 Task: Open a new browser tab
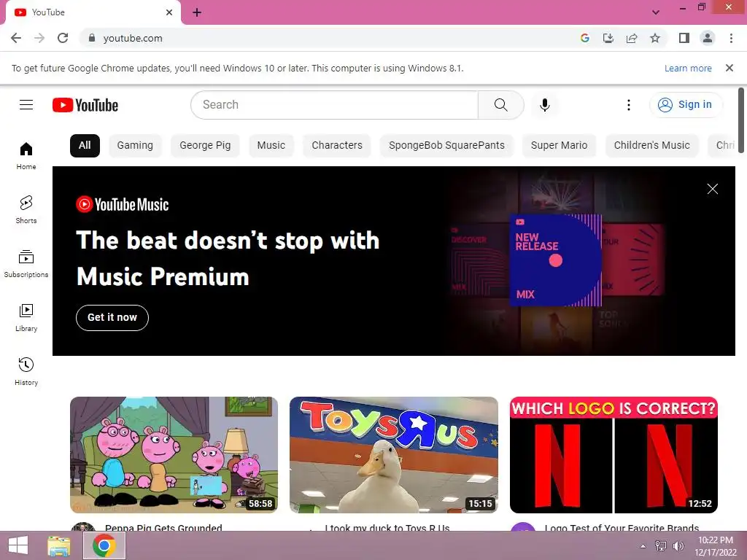click(197, 12)
